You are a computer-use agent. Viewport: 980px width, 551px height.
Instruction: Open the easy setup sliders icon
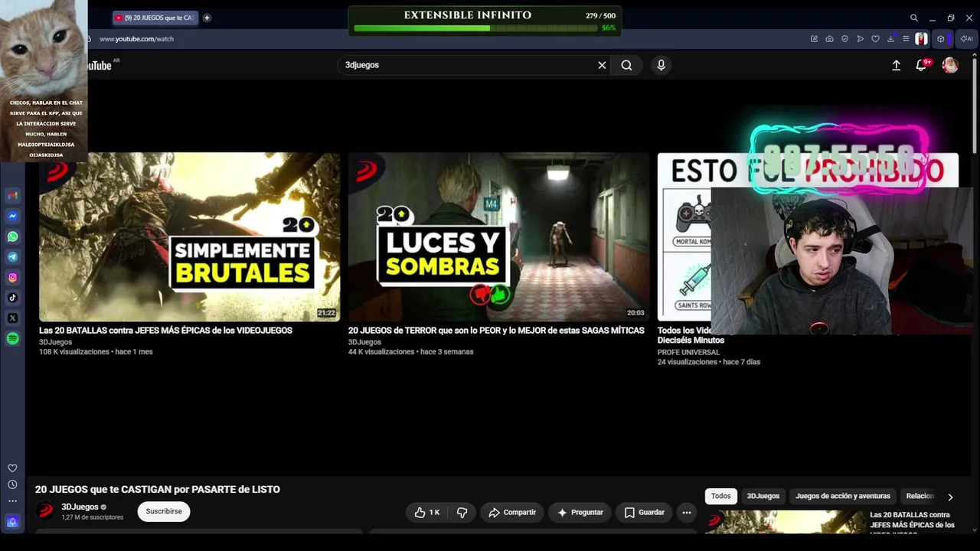pos(906,39)
